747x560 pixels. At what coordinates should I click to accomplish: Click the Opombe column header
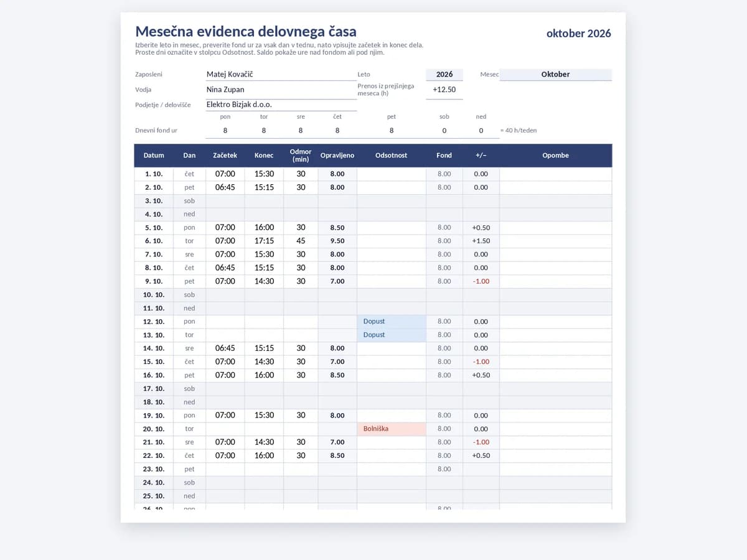555,156
